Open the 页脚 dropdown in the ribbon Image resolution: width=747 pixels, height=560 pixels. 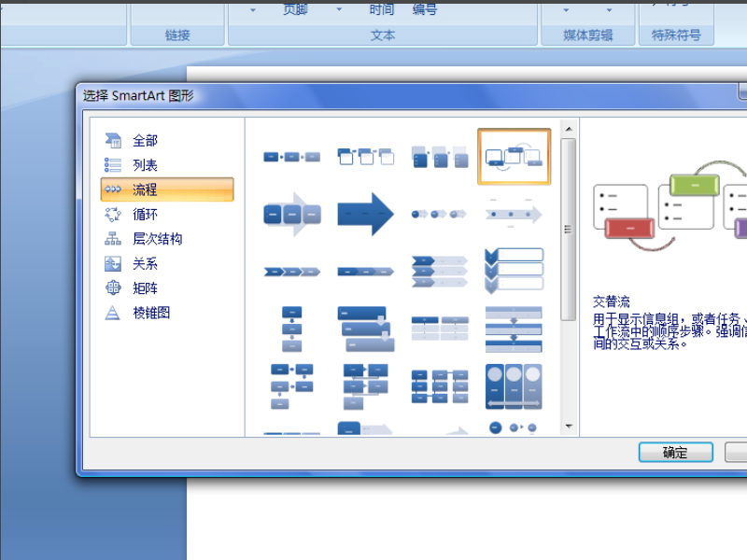click(339, 9)
